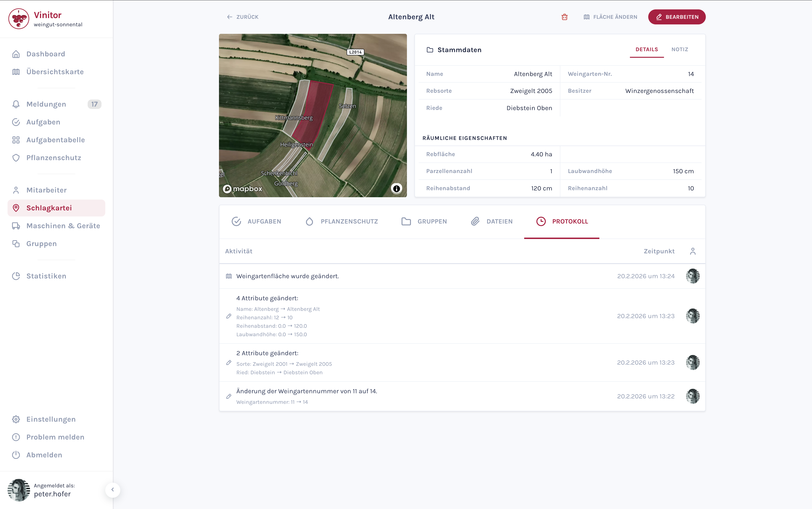812x509 pixels.
Task: Select the Pflanzenschutz shield icon
Action: 16,158
